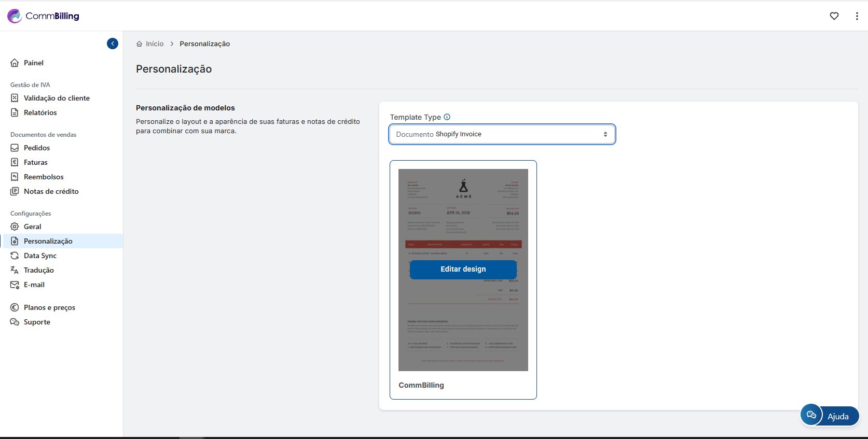Open the Ajuda help chat button
Viewport: 868px width, 439px height.
click(830, 416)
